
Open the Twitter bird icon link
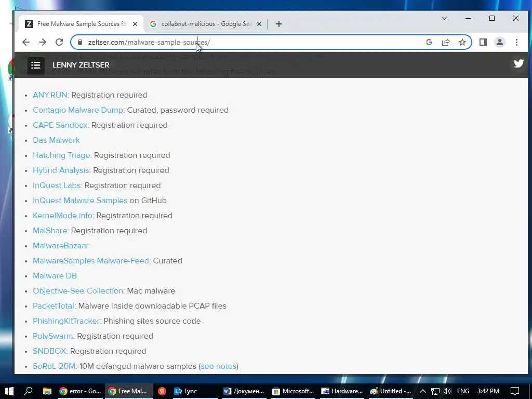(x=518, y=63)
